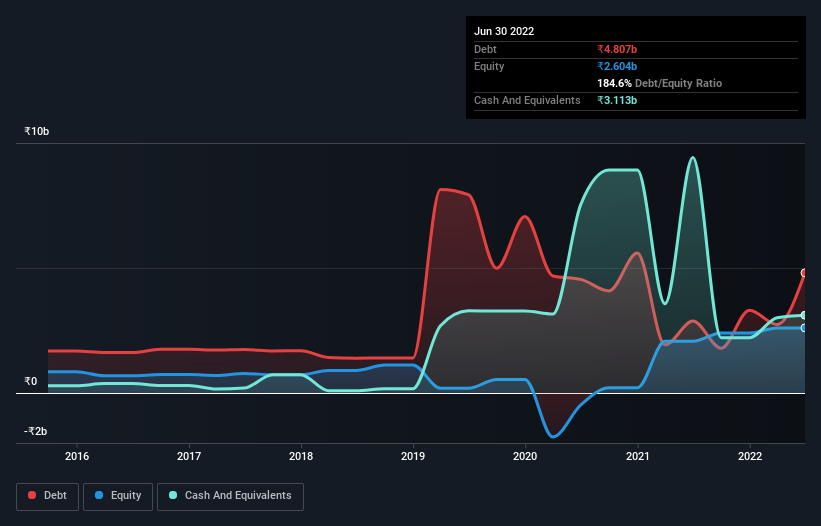The height and width of the screenshot is (526, 821).
Task: Click the 2019 x-axis label
Action: [413, 456]
